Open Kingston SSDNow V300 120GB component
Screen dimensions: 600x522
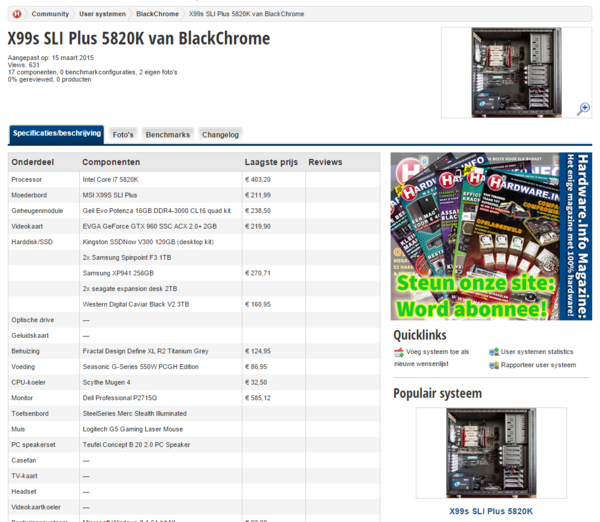[x=148, y=242]
